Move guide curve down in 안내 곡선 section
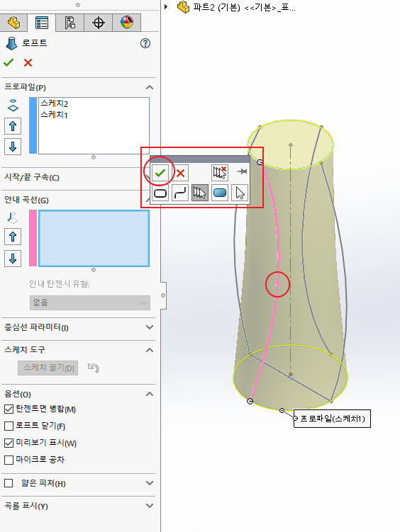This screenshot has height=532, width=400. point(13,259)
